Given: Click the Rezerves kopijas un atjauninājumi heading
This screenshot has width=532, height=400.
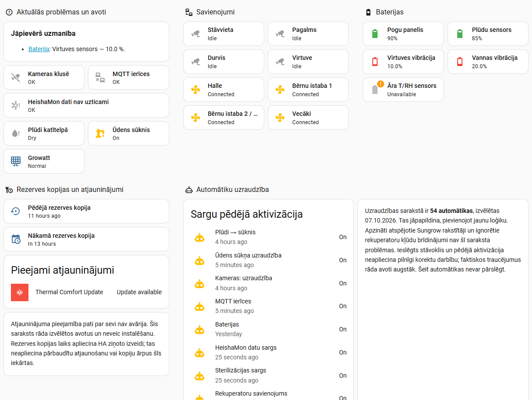Looking at the screenshot, I should click(70, 190).
